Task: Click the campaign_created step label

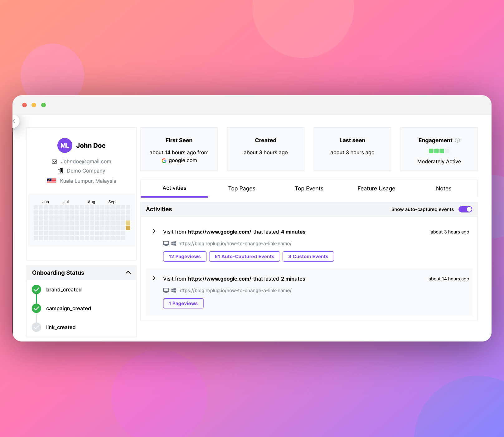Action: 69,308
